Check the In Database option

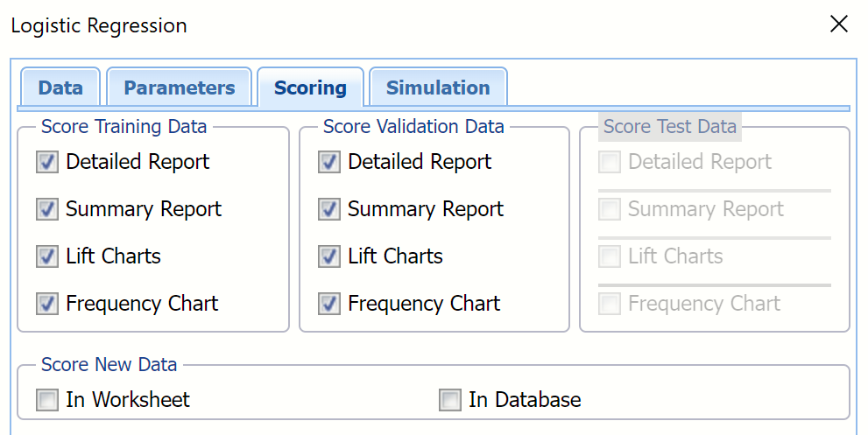[450, 400]
